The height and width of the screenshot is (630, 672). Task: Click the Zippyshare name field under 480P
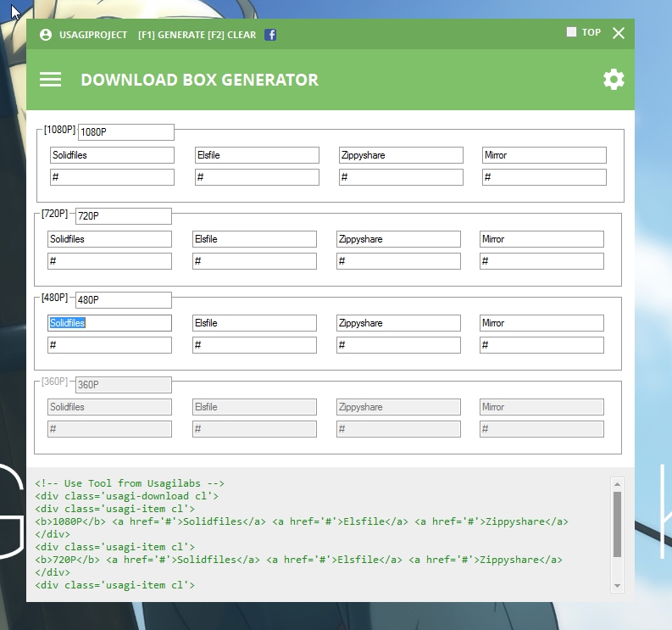pyautogui.click(x=398, y=323)
